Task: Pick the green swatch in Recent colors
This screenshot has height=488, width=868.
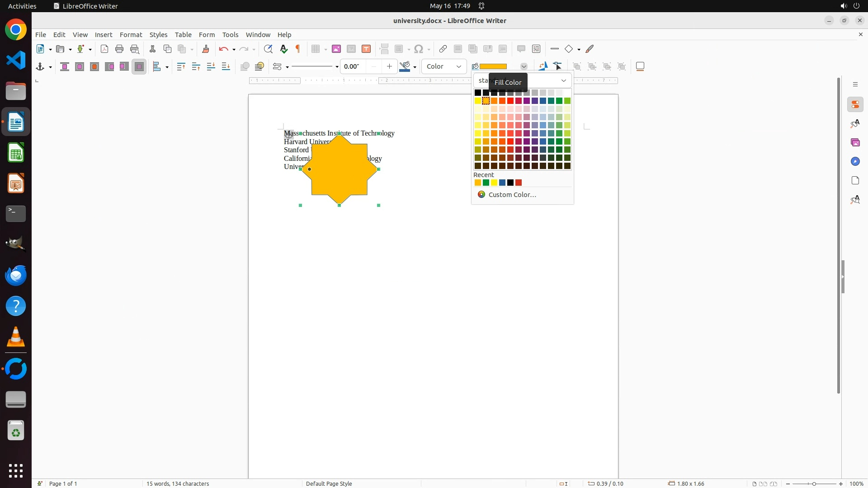Action: (x=486, y=183)
